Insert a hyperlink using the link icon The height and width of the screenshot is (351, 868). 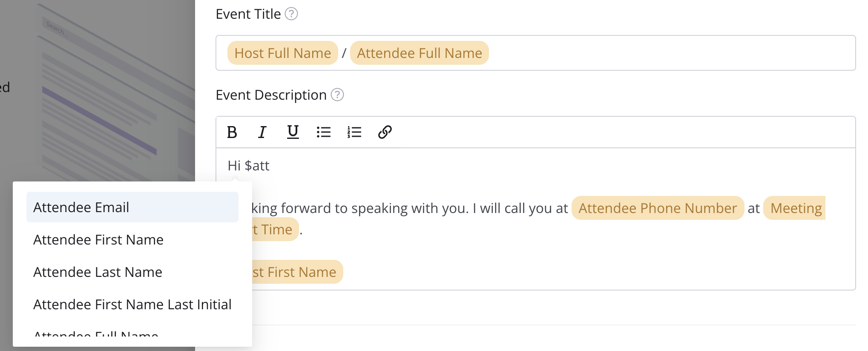(x=385, y=132)
